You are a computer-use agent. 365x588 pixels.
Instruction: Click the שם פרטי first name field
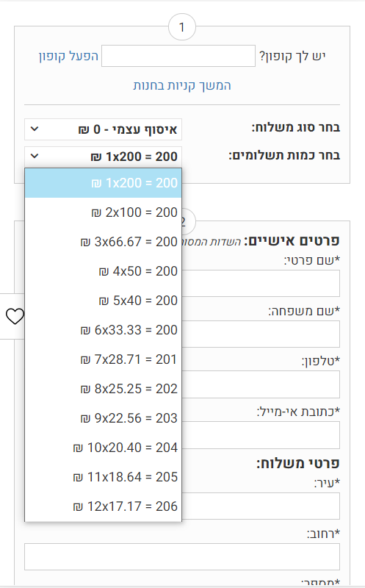(261, 283)
